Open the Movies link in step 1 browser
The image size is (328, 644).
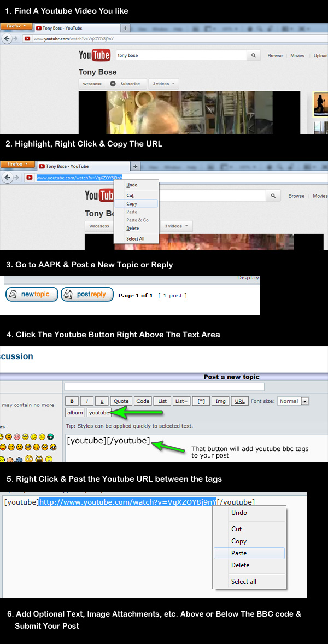click(297, 56)
